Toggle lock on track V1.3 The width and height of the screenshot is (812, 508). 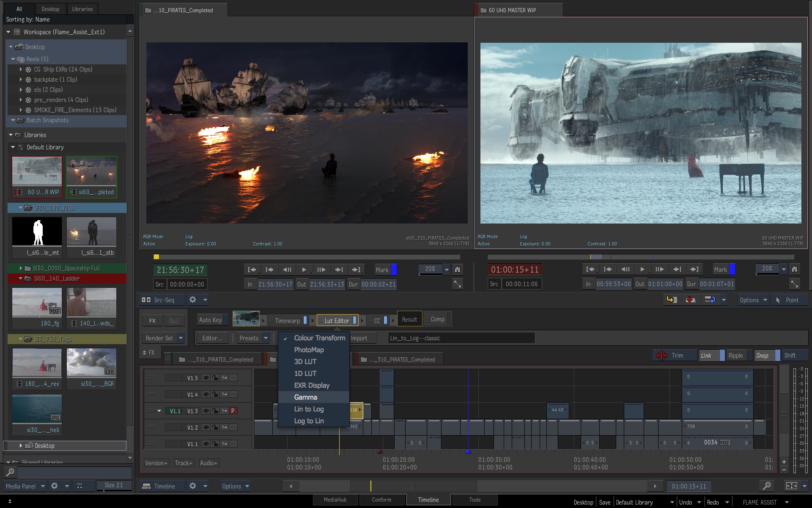click(215, 411)
